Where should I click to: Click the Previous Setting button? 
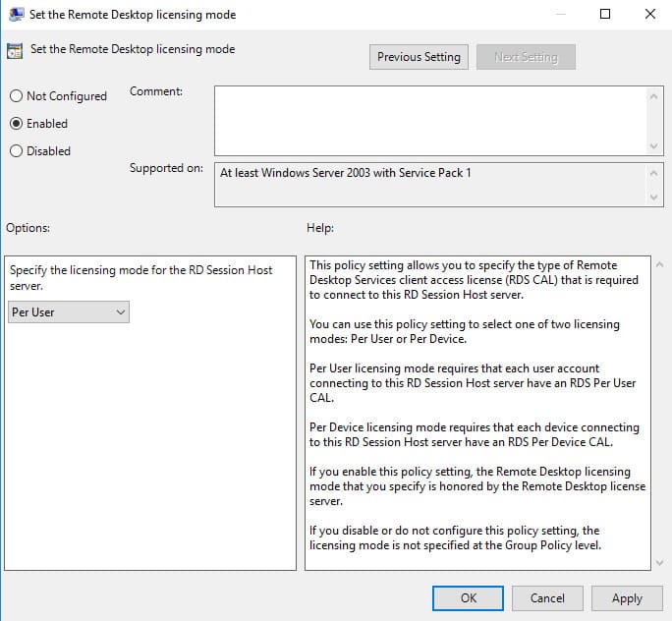click(419, 57)
